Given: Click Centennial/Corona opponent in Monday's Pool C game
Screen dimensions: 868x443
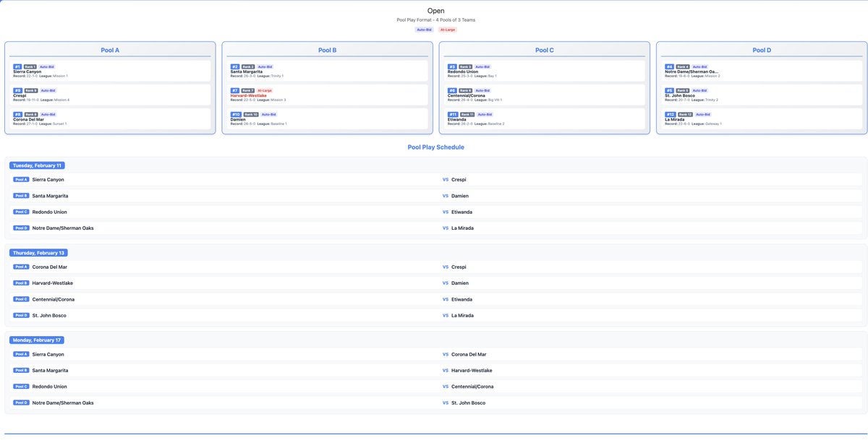Looking at the screenshot, I should coord(472,387).
